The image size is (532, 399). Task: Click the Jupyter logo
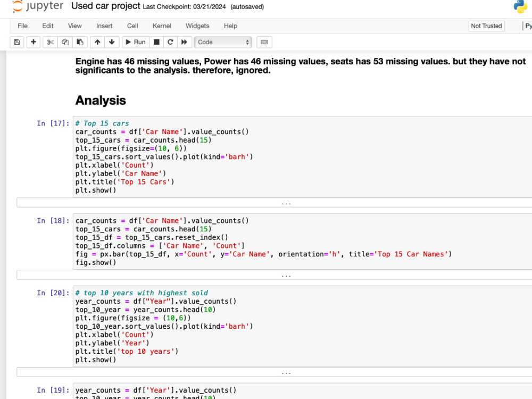(37, 6)
